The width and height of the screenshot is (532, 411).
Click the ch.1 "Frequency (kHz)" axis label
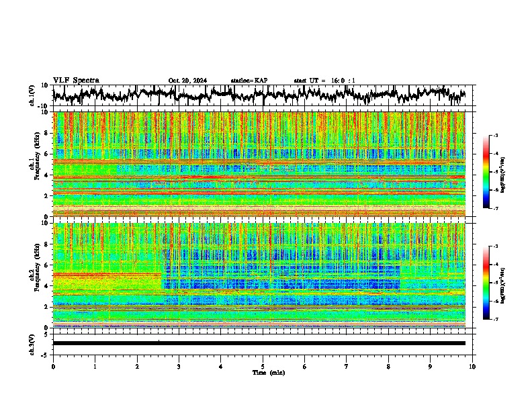click(x=37, y=156)
